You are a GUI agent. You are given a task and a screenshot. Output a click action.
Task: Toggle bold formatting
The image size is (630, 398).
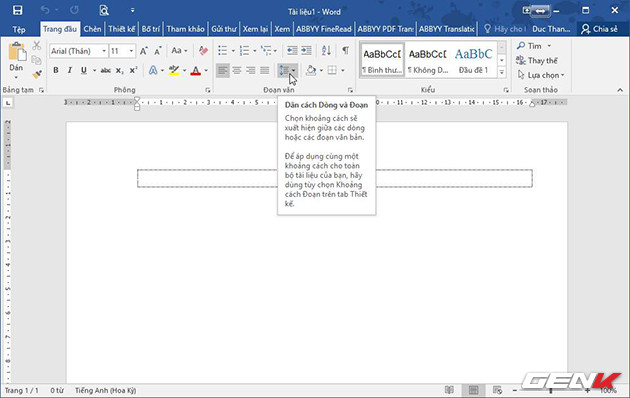pyautogui.click(x=56, y=70)
